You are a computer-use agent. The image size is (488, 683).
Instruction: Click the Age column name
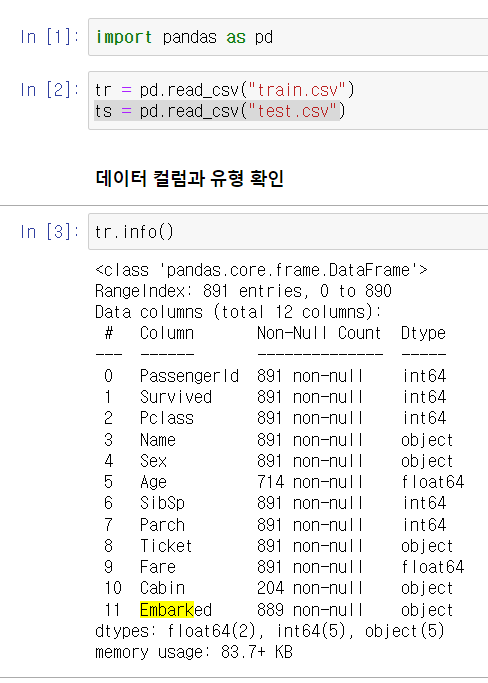pos(153,482)
